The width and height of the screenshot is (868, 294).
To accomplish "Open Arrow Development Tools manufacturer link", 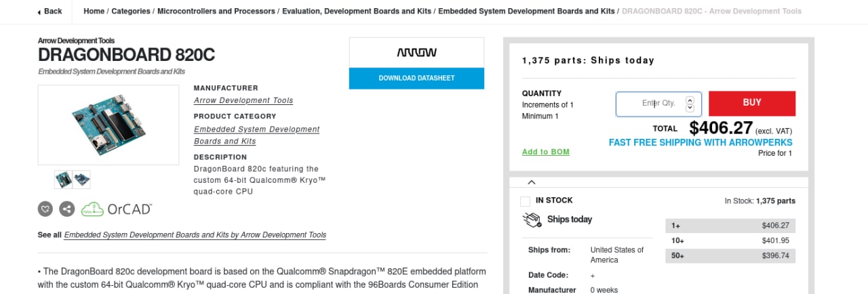I will click(x=243, y=100).
